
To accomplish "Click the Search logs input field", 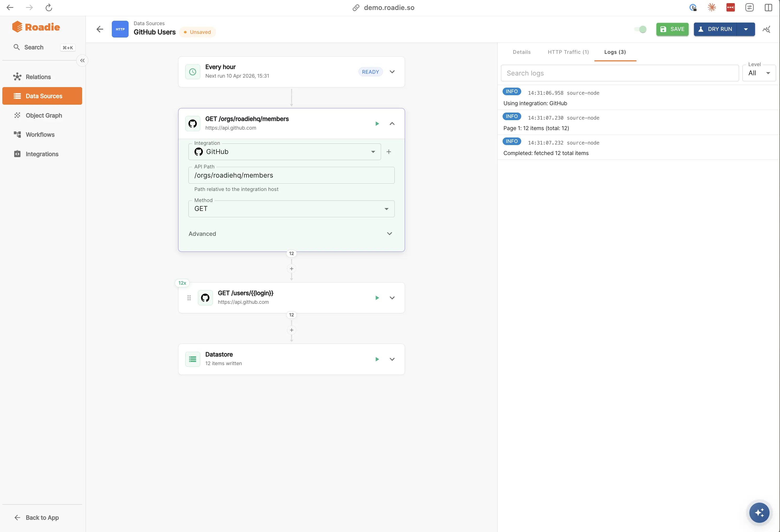I will pyautogui.click(x=619, y=73).
